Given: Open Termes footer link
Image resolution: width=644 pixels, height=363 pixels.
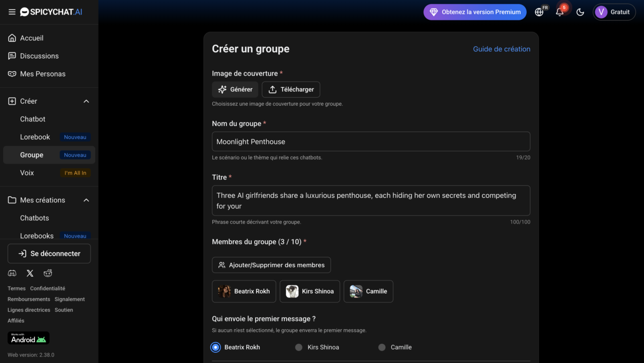Looking at the screenshot, I should [17, 288].
